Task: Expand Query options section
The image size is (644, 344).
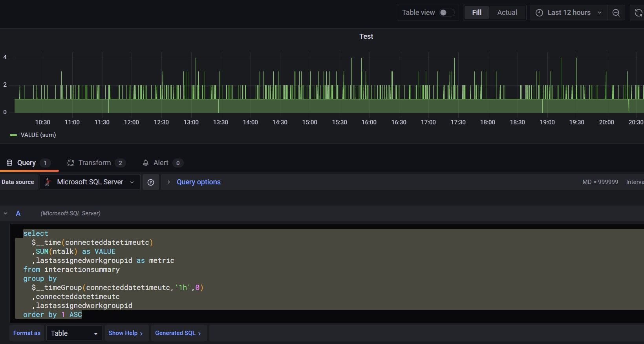Action: [x=198, y=182]
